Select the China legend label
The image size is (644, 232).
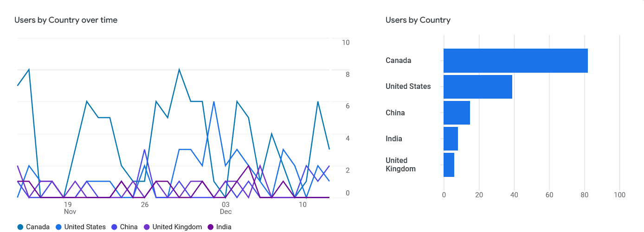point(129,227)
